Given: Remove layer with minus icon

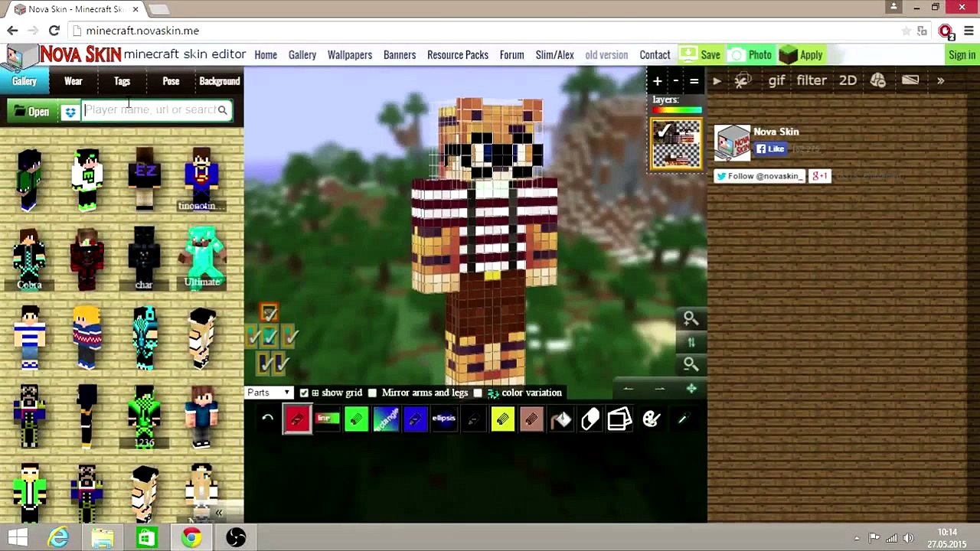Looking at the screenshot, I should [x=675, y=80].
